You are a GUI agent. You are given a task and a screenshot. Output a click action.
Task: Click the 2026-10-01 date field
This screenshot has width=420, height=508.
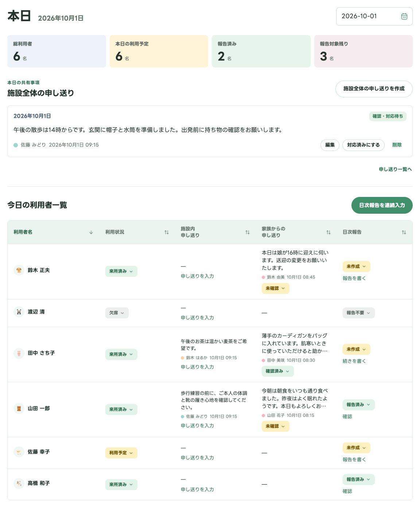click(x=374, y=16)
